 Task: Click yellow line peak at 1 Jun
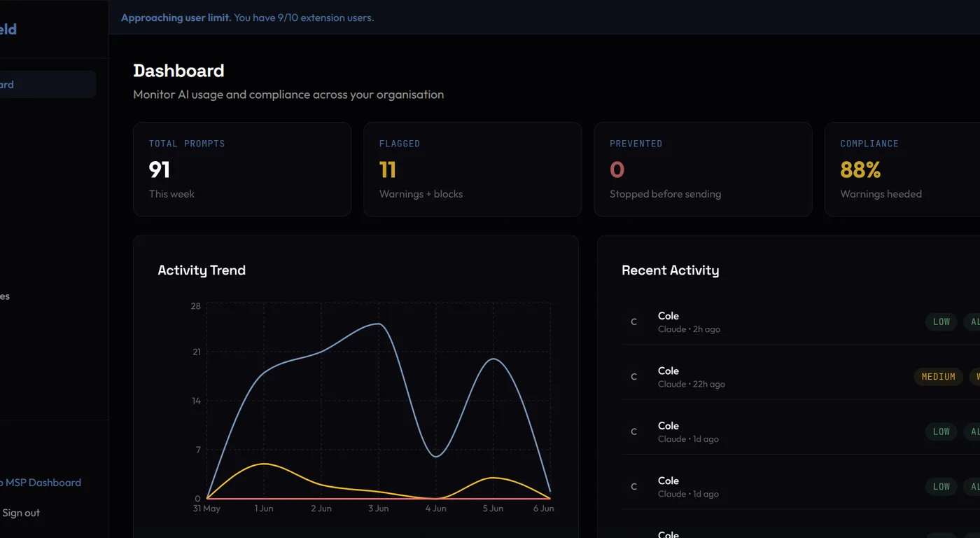pos(264,464)
